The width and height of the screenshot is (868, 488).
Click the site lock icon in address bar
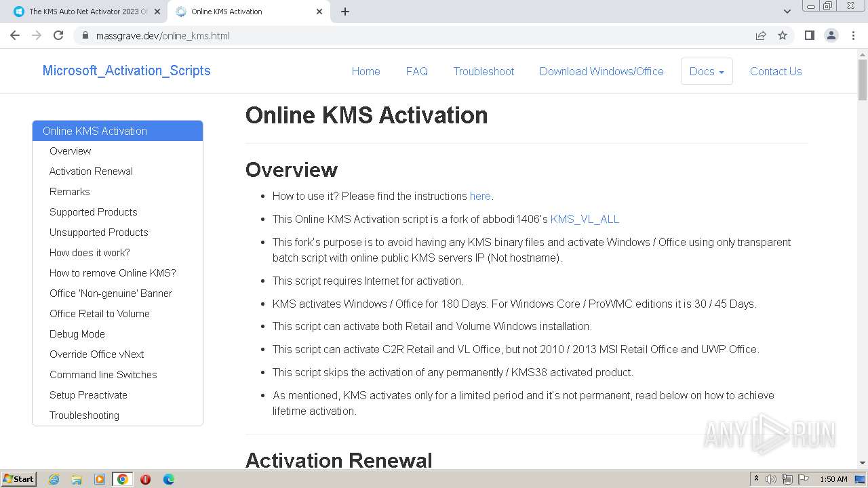(85, 35)
